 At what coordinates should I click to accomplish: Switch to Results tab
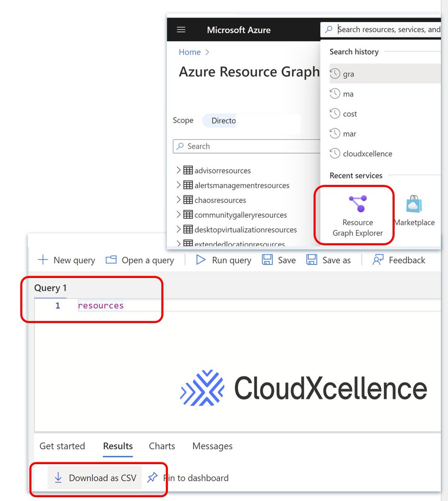118,446
